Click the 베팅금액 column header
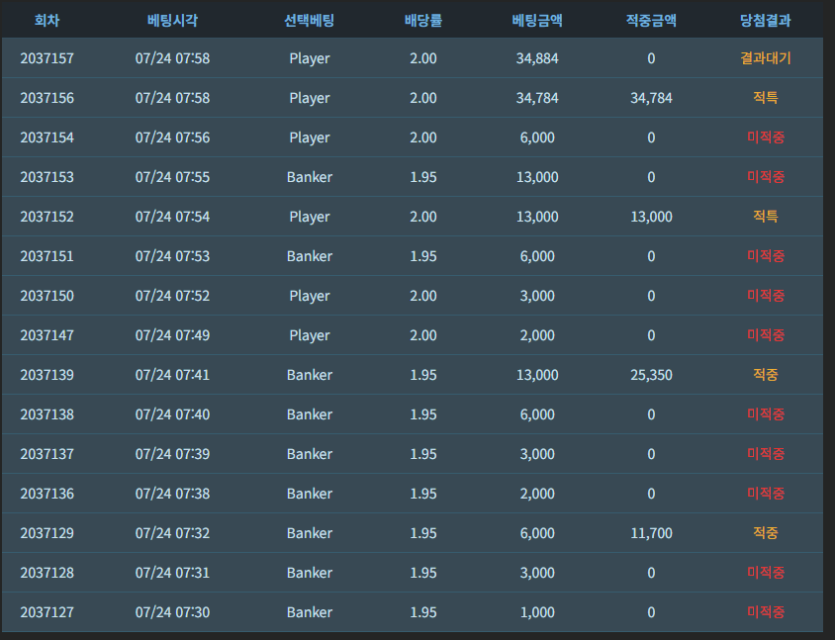 coord(537,21)
